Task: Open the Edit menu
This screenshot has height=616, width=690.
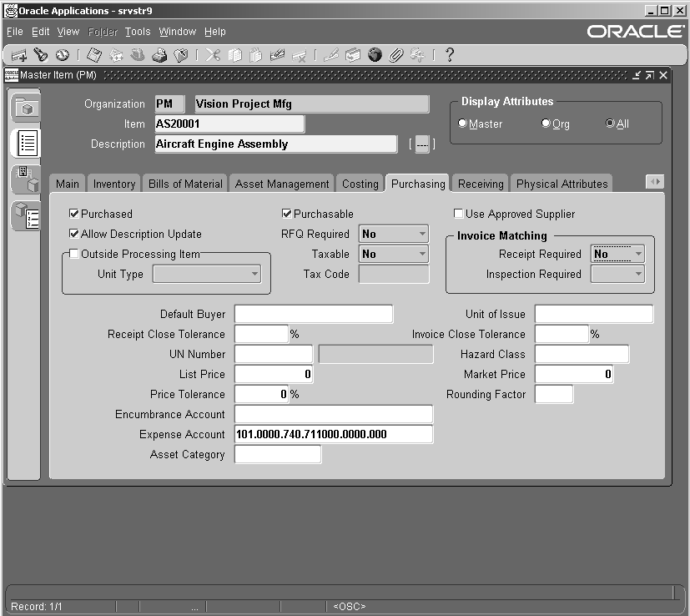Action: (41, 32)
